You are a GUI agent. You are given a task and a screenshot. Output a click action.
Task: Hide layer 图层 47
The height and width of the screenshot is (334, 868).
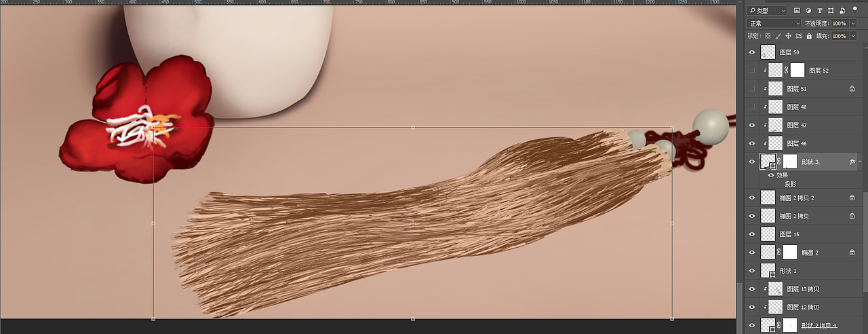[x=751, y=126]
